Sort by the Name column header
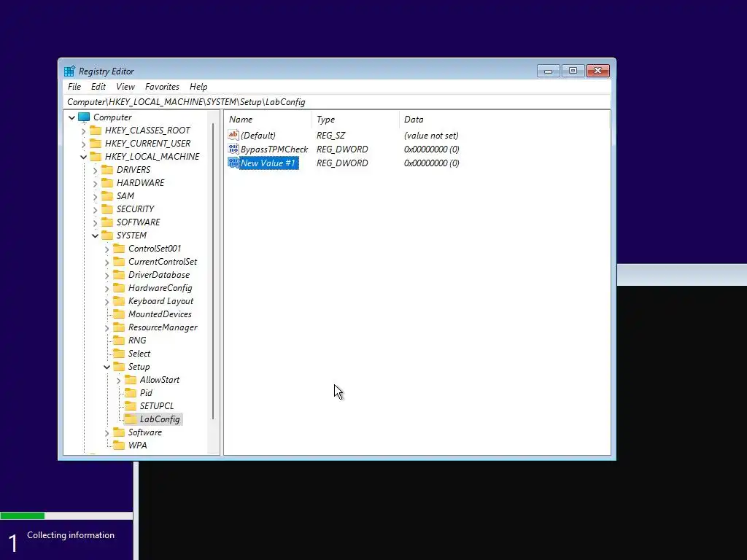This screenshot has height=560, width=747. tap(268, 120)
